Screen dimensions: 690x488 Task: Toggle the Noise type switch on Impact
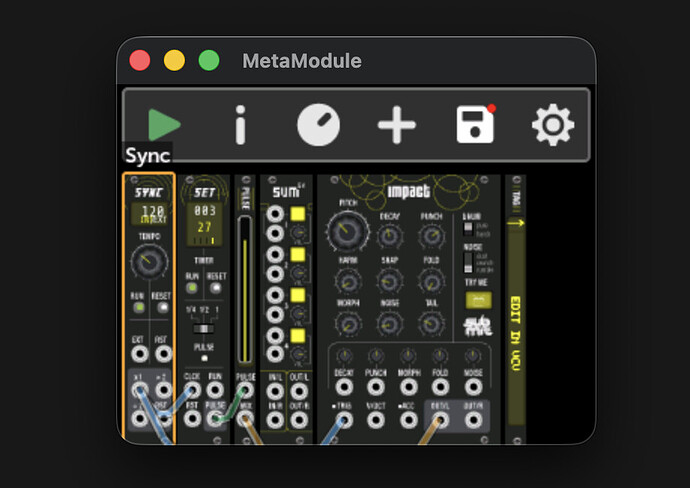[x=468, y=263]
